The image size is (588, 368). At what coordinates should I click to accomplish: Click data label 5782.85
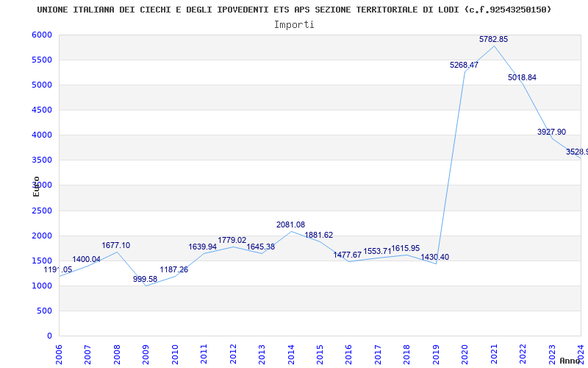coord(493,40)
